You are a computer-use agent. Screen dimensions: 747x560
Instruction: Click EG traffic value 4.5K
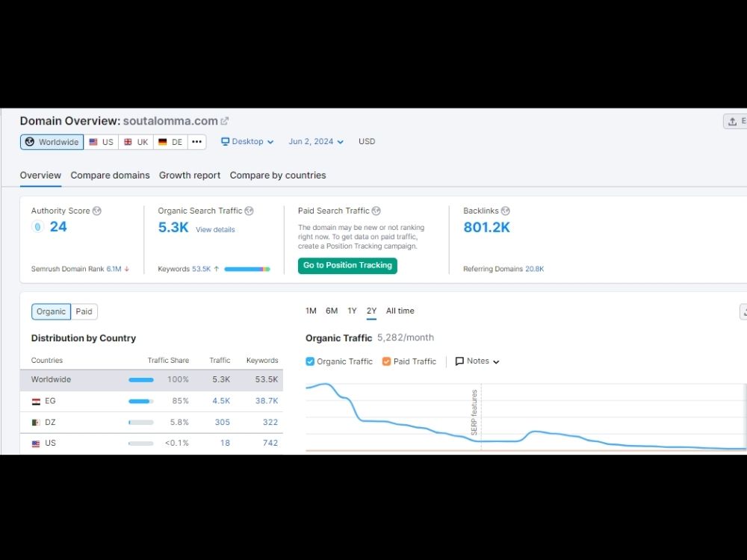click(221, 401)
